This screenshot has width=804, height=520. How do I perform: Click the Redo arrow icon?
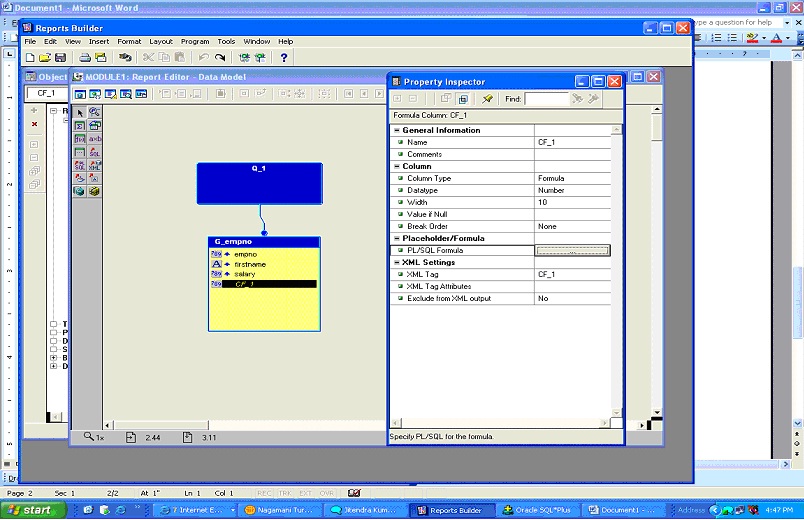click(220, 57)
